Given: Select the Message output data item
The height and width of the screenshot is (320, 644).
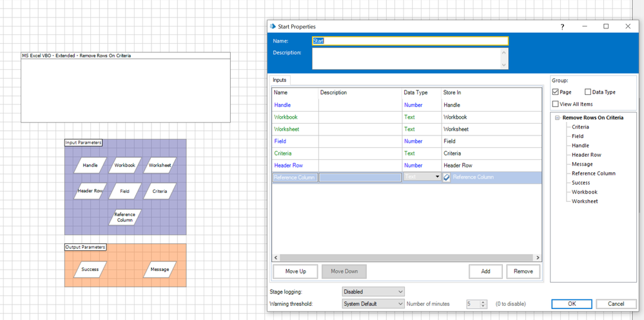Looking at the screenshot, I should click(x=160, y=269).
